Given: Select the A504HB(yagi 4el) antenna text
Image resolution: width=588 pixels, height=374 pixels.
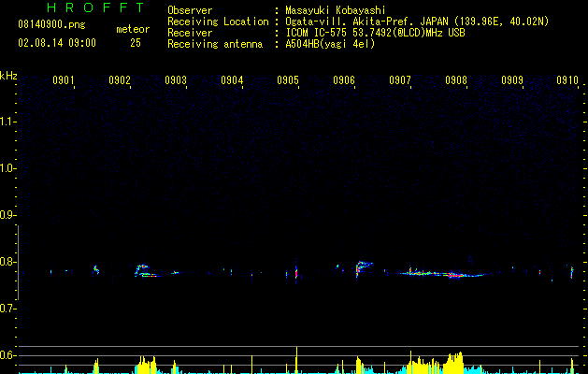Looking at the screenshot, I should point(330,44).
